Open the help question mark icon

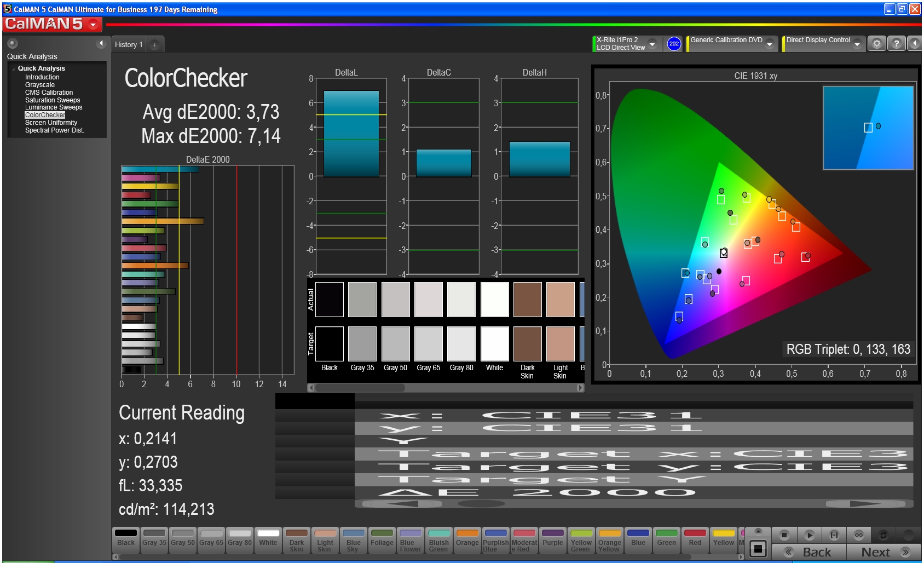pyautogui.click(x=896, y=44)
